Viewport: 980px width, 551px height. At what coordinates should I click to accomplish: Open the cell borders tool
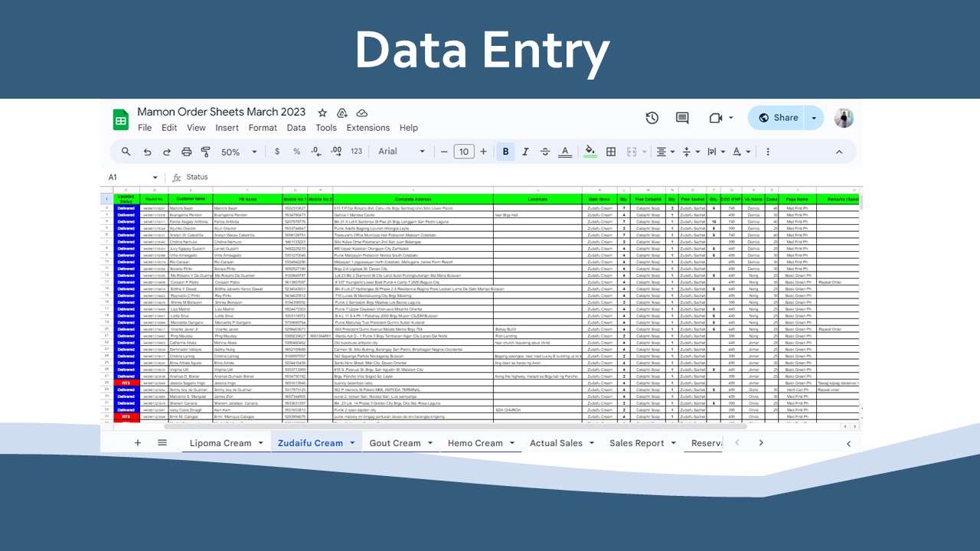click(611, 152)
